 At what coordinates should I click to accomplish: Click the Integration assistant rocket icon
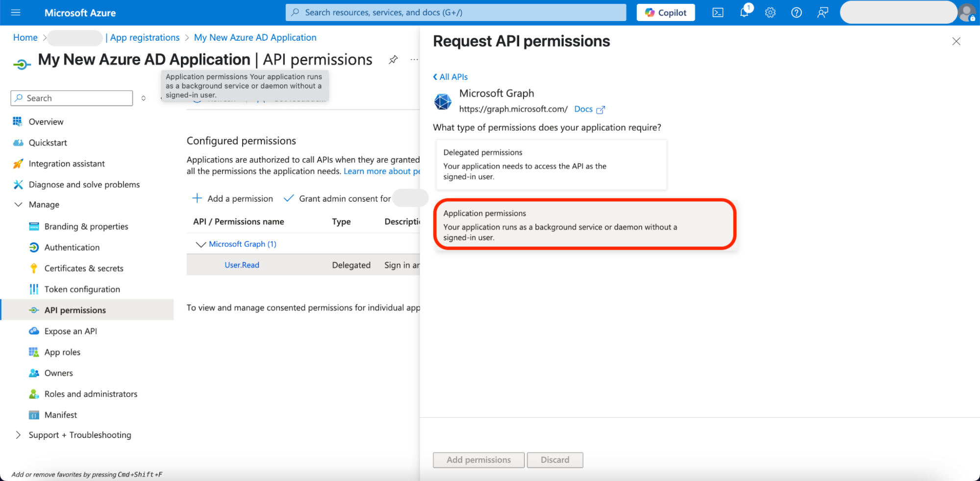pos(18,164)
